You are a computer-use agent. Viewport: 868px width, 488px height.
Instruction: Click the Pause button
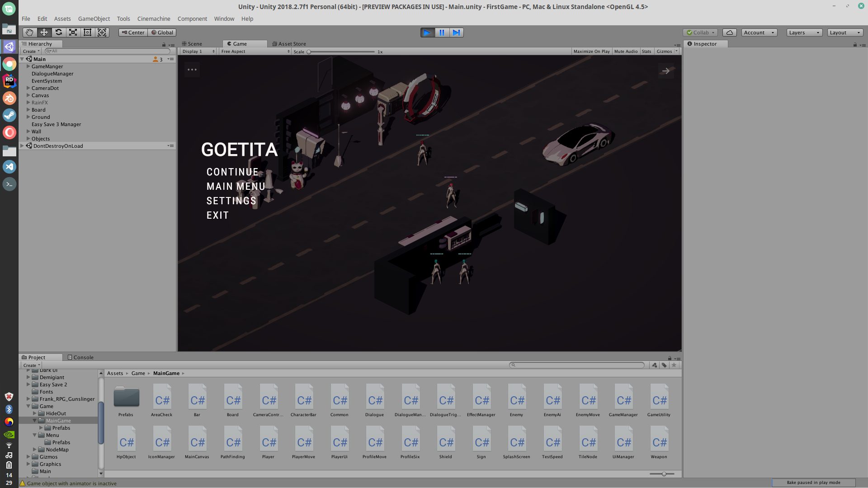click(442, 33)
